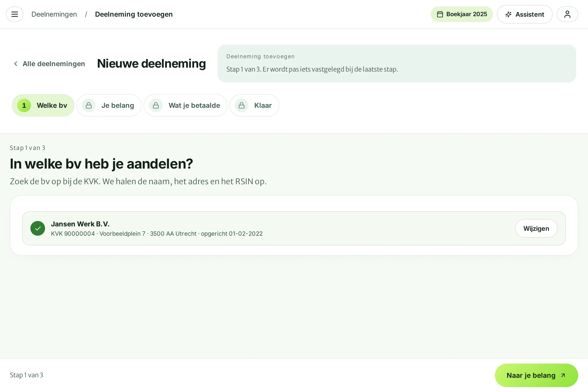Click the step number 1 badge
The image size is (588, 392).
(x=24, y=106)
